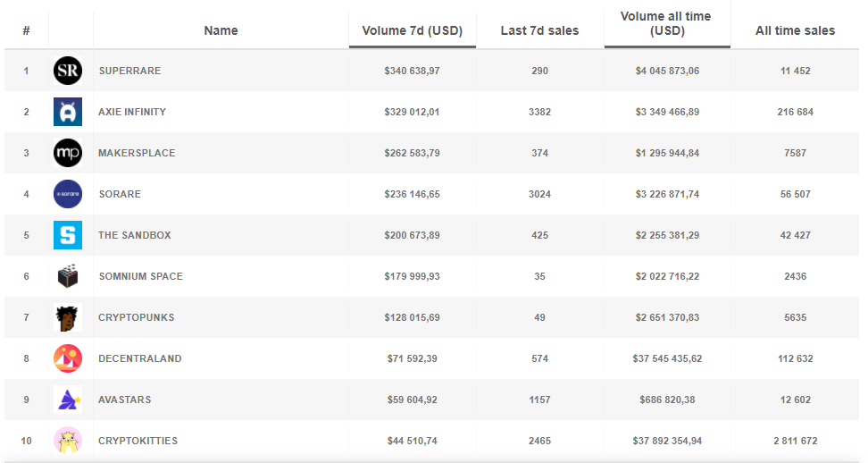Sort by Volume all time (USD) column
Viewport: 868px width, 463px height.
click(x=667, y=24)
